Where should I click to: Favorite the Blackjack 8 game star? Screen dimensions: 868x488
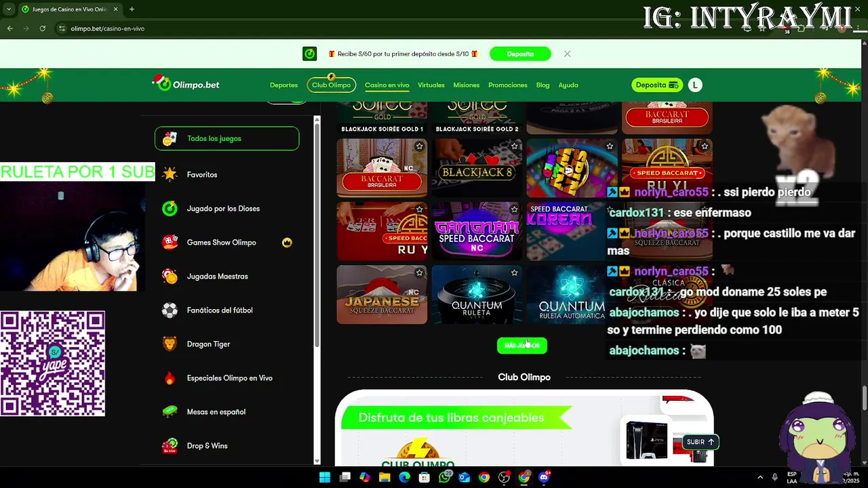point(514,146)
